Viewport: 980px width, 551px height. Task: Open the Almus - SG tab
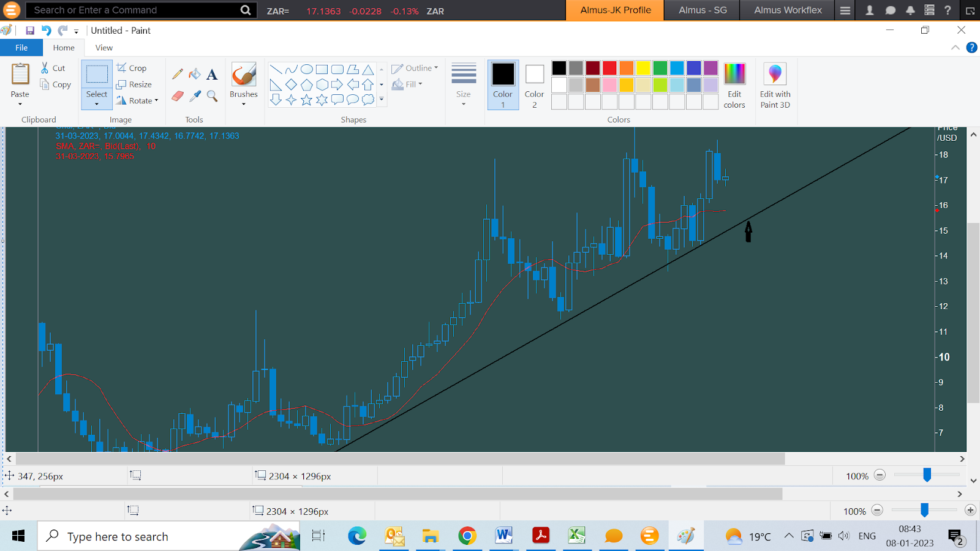pos(703,10)
